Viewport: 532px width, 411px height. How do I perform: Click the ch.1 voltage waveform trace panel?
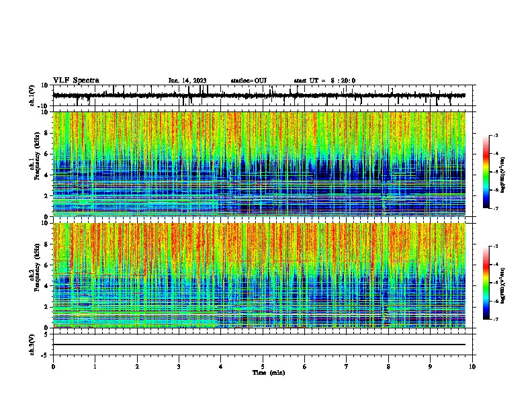(263, 95)
